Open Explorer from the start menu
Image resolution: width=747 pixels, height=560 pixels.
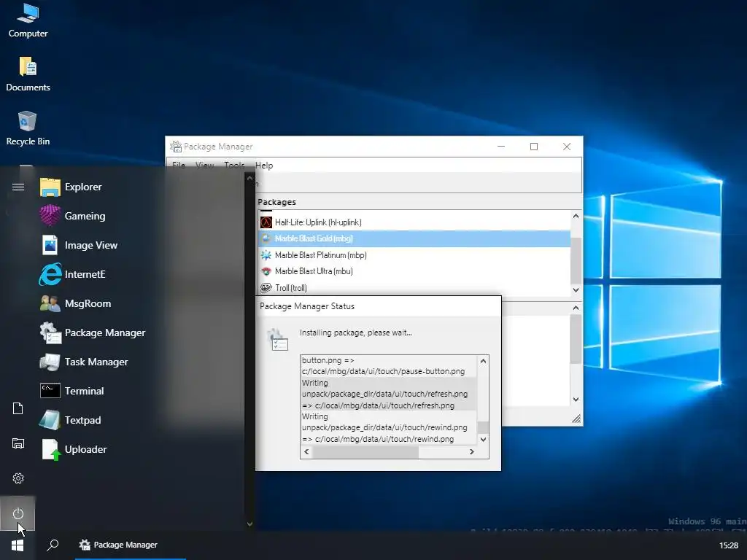point(71,187)
